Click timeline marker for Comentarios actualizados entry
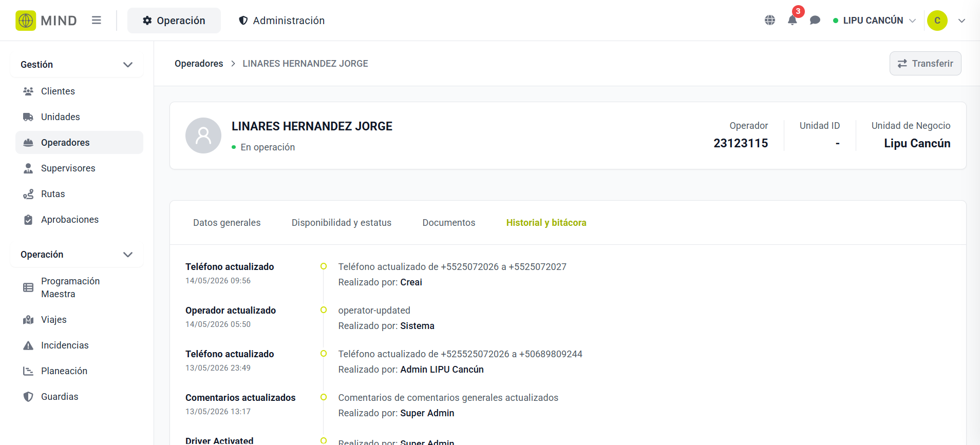 coord(324,397)
